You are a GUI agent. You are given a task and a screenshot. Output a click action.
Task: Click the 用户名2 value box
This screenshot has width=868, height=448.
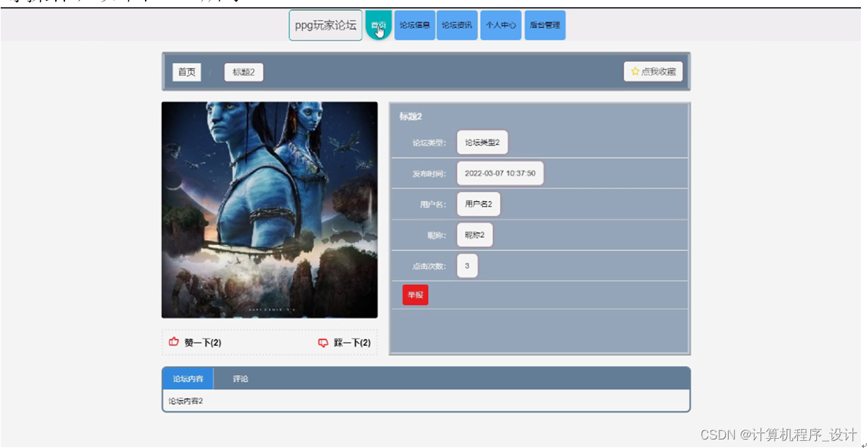point(478,204)
